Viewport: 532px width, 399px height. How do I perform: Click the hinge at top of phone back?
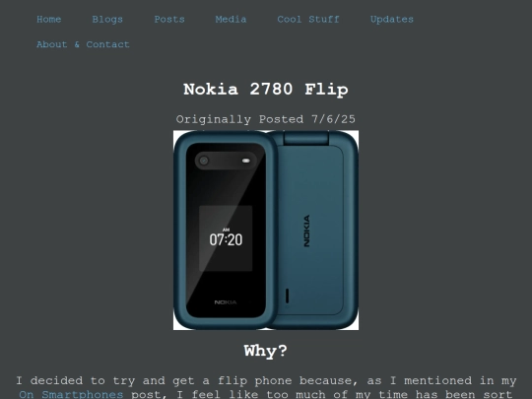[306, 137]
